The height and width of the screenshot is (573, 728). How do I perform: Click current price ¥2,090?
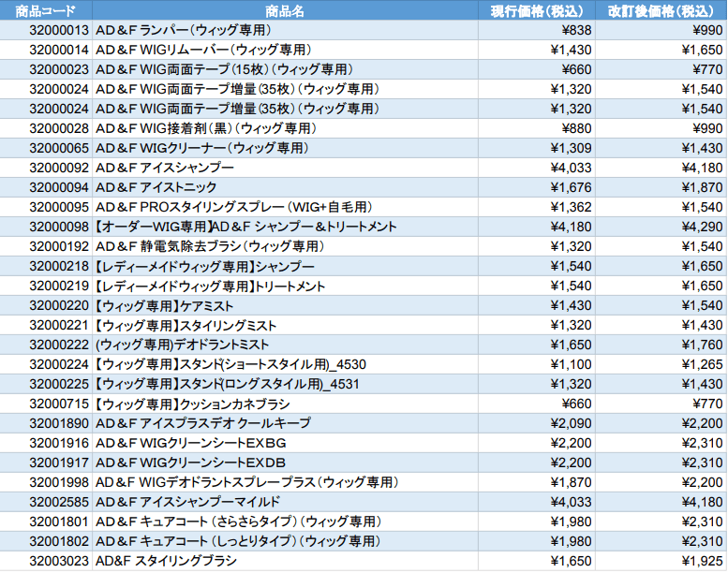[537, 423]
